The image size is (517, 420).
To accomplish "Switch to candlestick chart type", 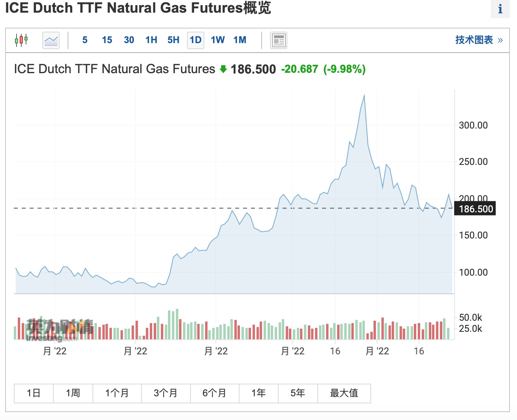I will pos(21,40).
